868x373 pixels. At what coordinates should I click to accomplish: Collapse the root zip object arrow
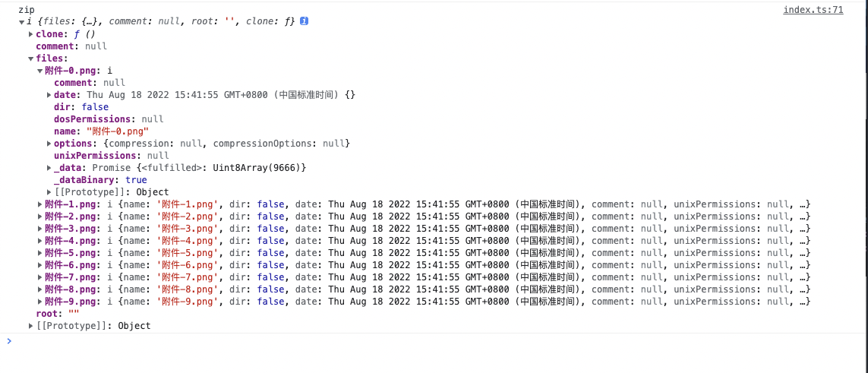click(x=21, y=22)
